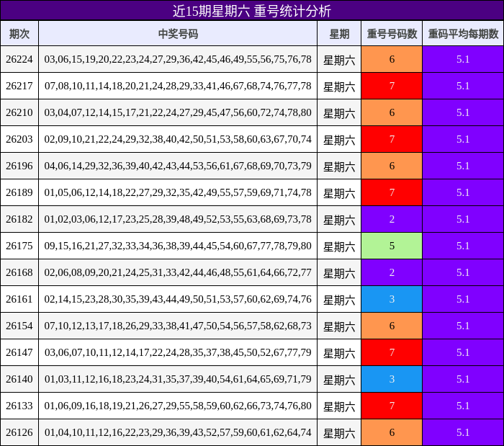Click winning numbers of period 26140
This screenshot has width=504, height=446.
tap(178, 380)
